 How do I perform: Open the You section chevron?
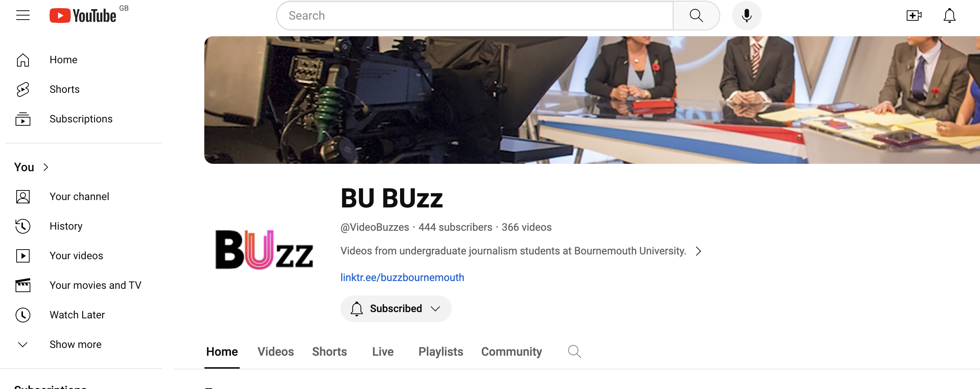tap(46, 167)
